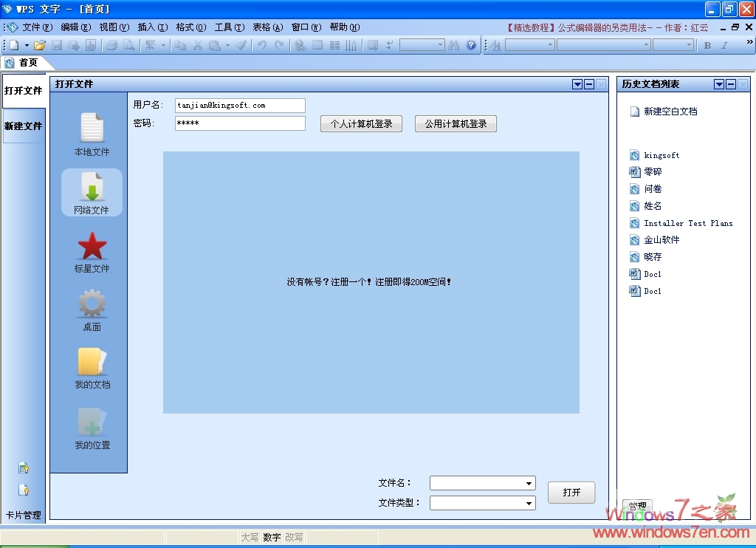Select 本地文件 local files icon
Image resolution: width=756 pixels, height=548 pixels.
(92, 134)
